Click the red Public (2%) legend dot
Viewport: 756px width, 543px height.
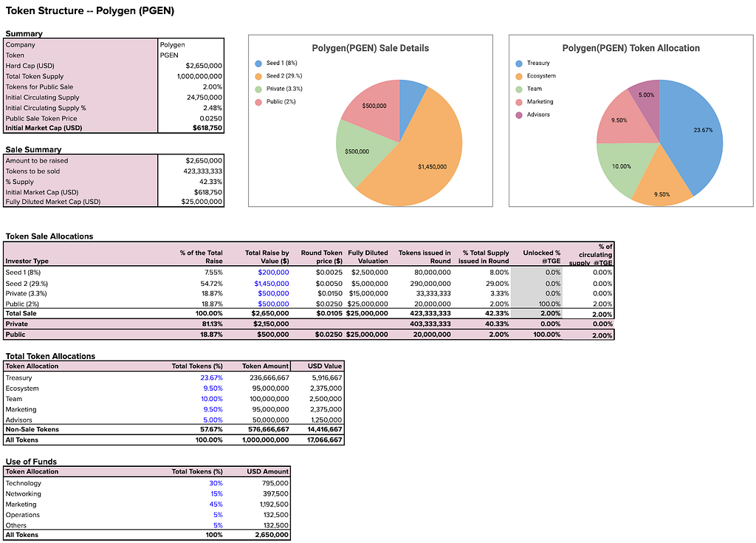click(x=258, y=102)
